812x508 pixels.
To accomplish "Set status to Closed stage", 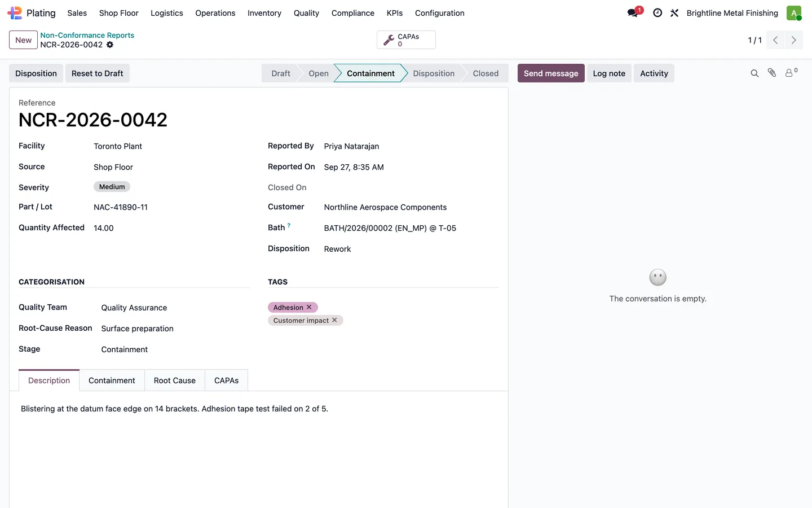I will 486,73.
